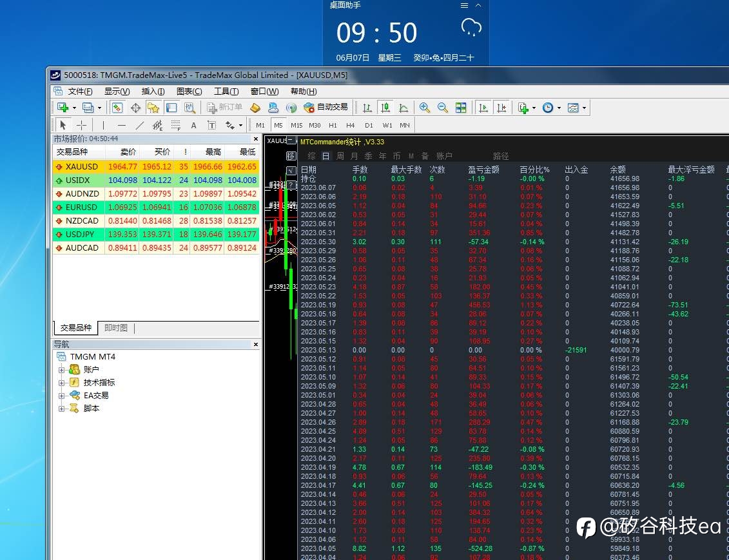Screen dimensions: 729x560
Task: Switch chart timeframe to H4
Action: point(351,125)
